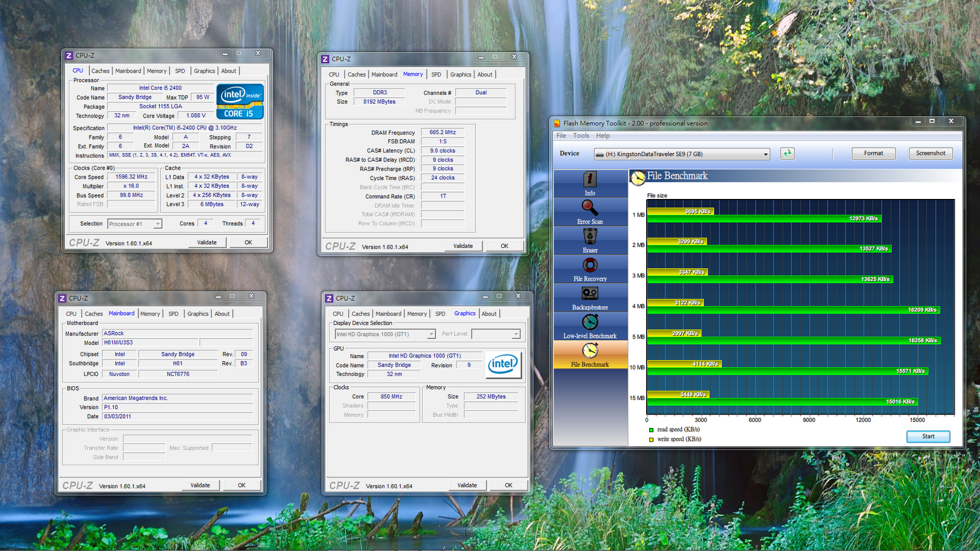Click the green refresh device icon

(x=788, y=154)
